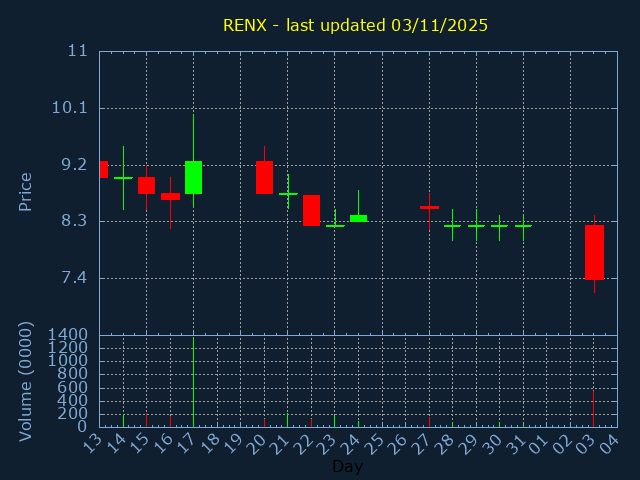Image resolution: width=640 pixels, height=480 pixels.
Task: Click the tall green candlestick on day 17
Action: (193, 177)
